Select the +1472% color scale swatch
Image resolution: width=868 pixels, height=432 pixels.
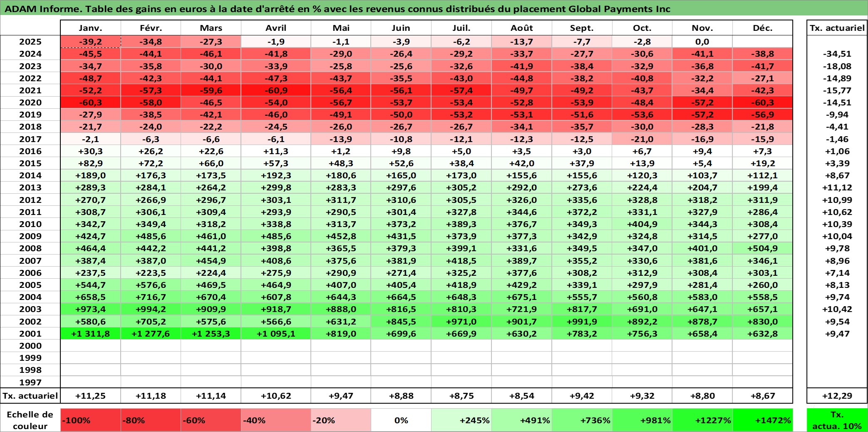(x=762, y=420)
